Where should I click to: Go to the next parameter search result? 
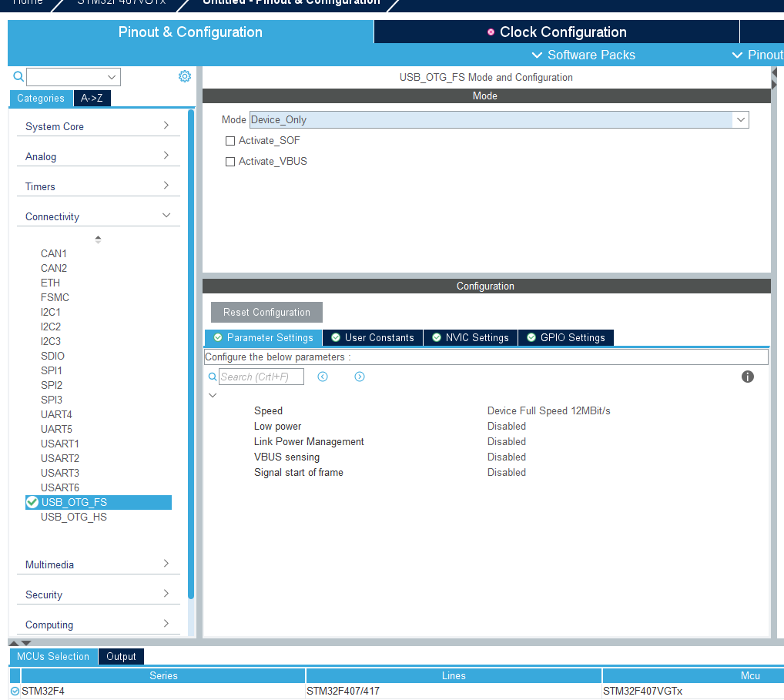point(360,377)
